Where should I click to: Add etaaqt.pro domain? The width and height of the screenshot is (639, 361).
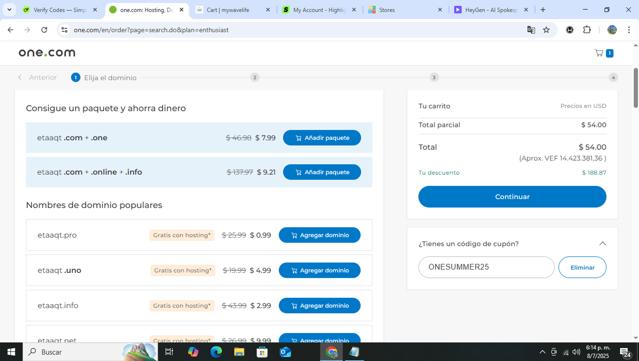pyautogui.click(x=320, y=235)
